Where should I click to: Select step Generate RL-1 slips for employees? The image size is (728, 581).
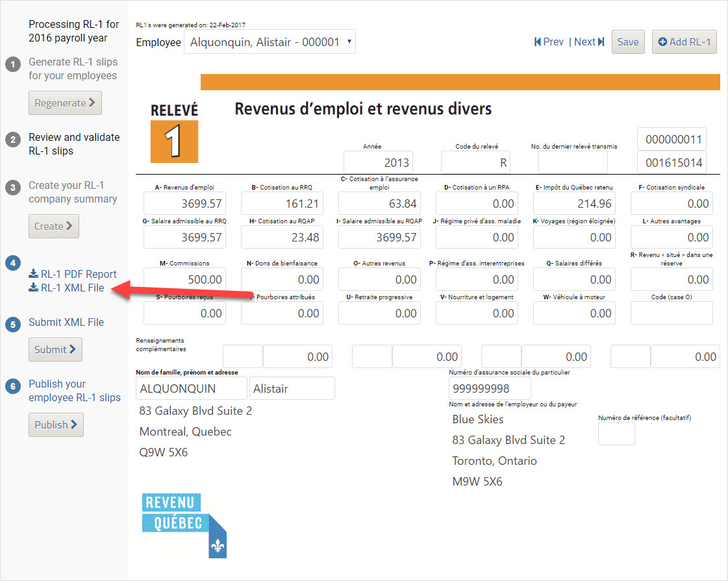(73, 69)
